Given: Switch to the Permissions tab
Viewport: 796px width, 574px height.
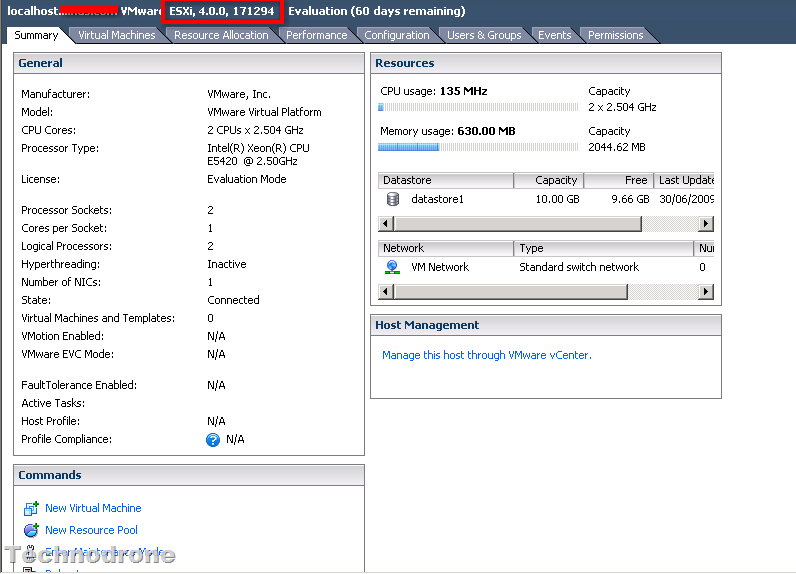Looking at the screenshot, I should point(615,35).
